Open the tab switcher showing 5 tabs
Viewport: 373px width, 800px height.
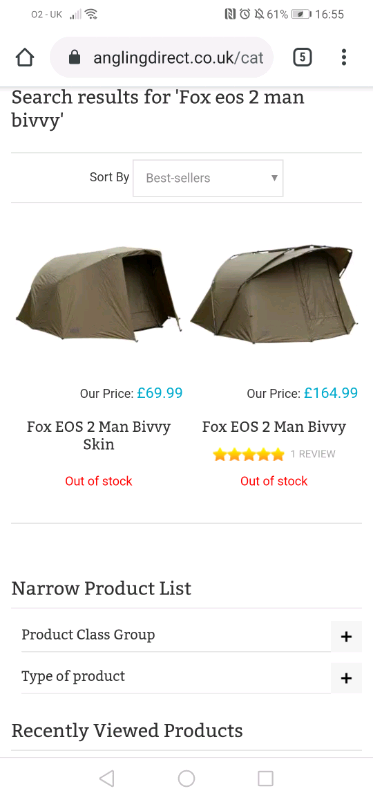click(302, 58)
